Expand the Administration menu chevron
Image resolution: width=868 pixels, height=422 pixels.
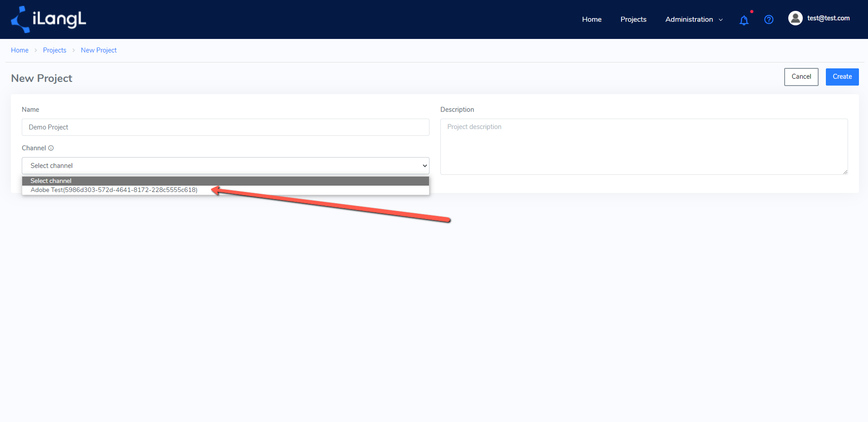click(721, 20)
